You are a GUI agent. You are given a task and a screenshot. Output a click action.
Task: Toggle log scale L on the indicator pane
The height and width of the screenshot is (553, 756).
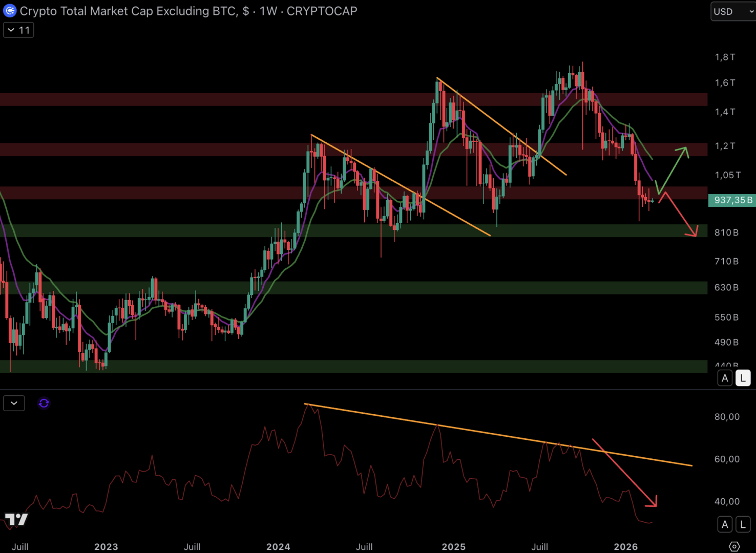tap(743, 524)
